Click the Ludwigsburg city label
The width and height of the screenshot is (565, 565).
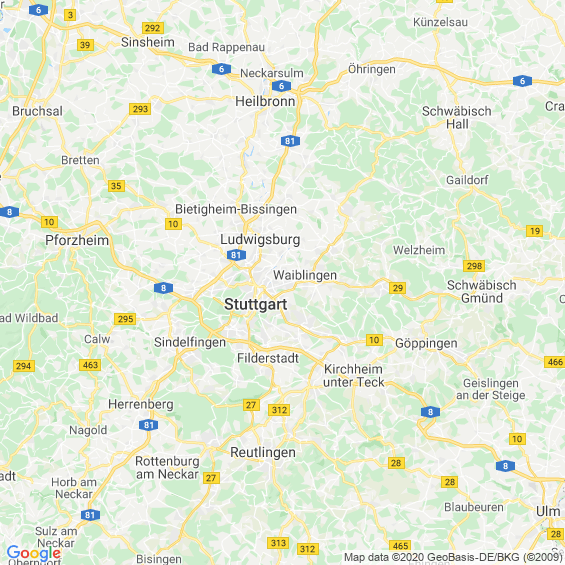(x=260, y=240)
